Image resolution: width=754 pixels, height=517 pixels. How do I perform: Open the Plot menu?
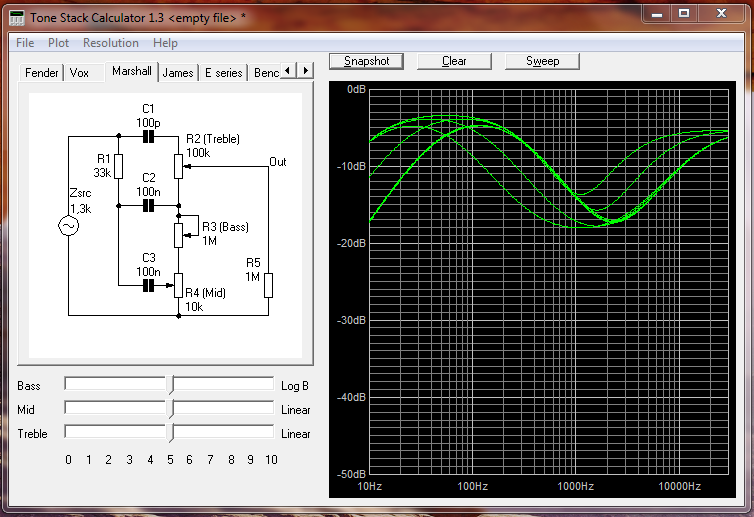click(59, 43)
